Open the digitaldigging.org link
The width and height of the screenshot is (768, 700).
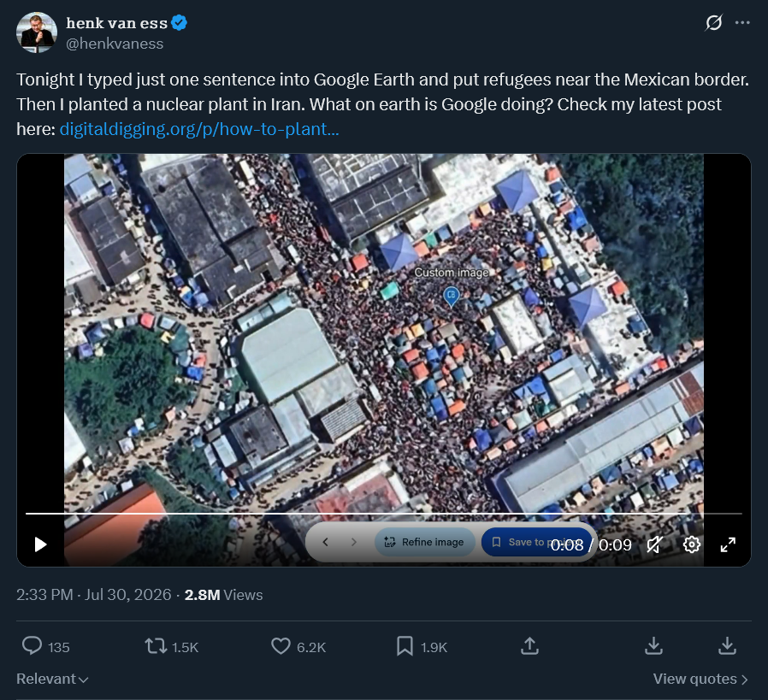(x=199, y=129)
